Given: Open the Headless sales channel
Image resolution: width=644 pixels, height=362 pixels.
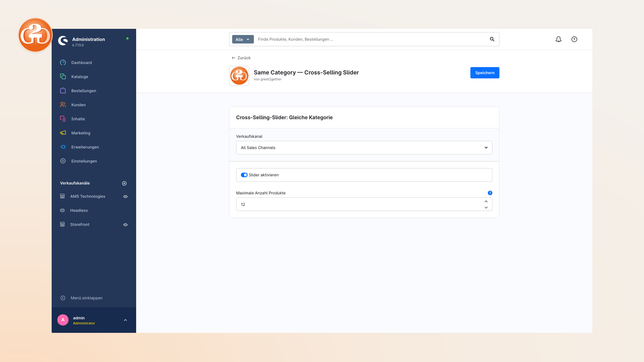Looking at the screenshot, I should coord(79,210).
